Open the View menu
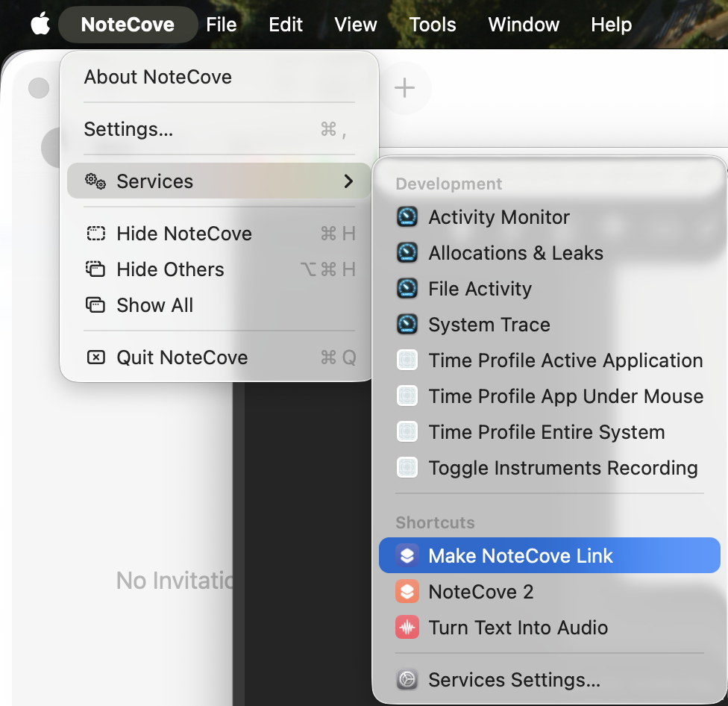 point(356,24)
